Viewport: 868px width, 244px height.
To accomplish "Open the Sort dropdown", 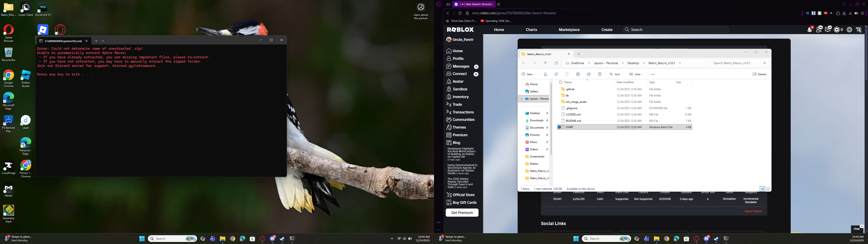I will pos(616,74).
